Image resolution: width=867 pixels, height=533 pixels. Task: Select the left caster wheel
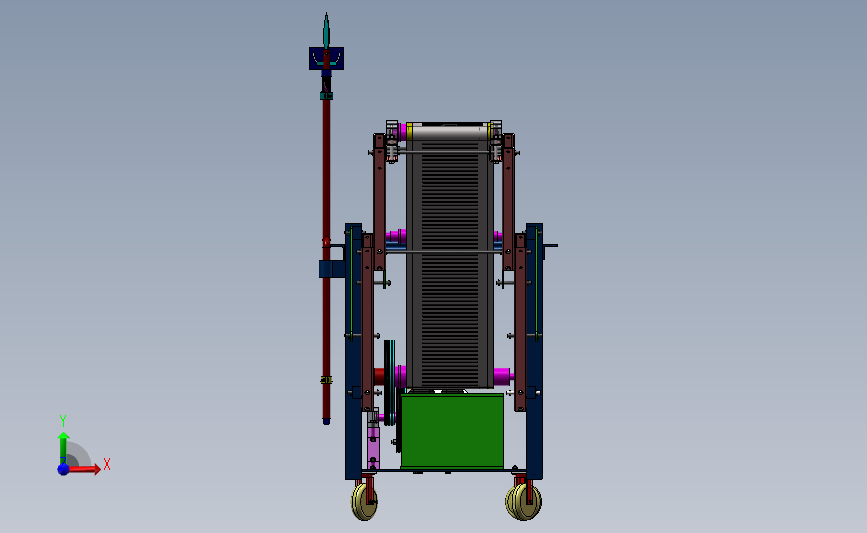click(364, 501)
